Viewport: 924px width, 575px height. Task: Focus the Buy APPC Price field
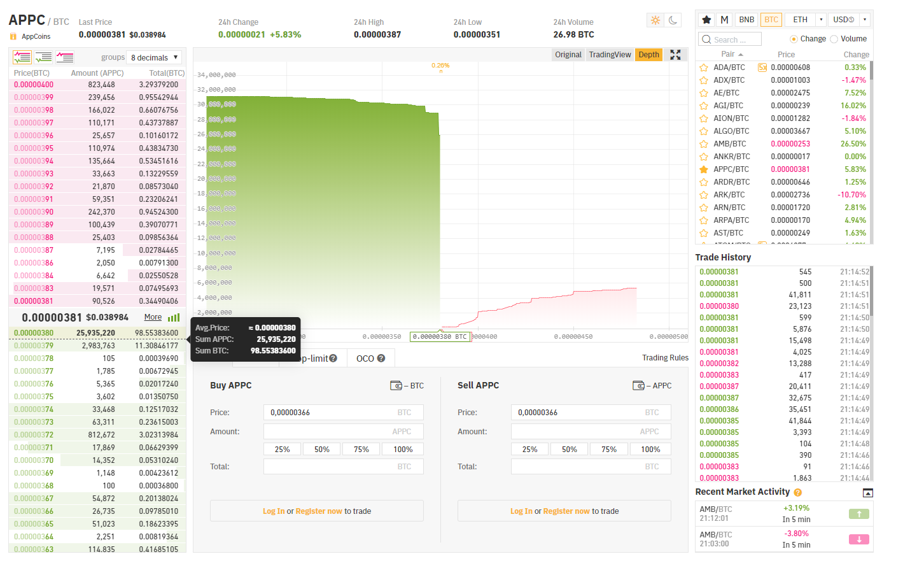click(x=344, y=413)
